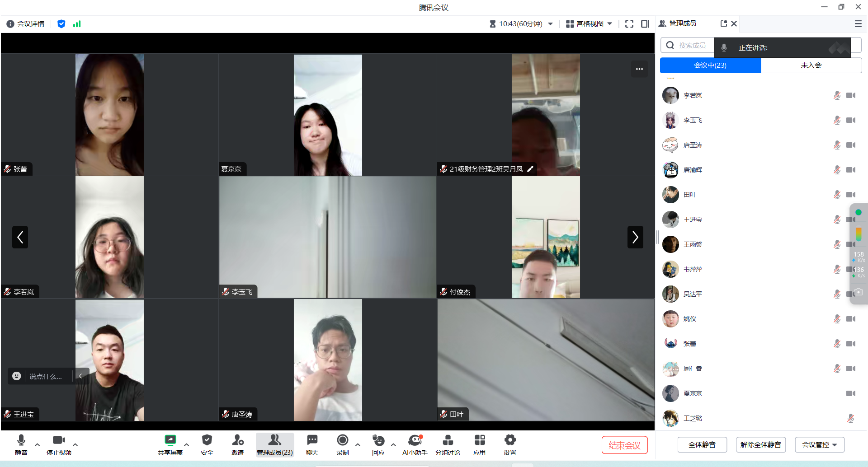Toggle the 静音 microphone mute button
868x467 pixels.
pyautogui.click(x=21, y=444)
